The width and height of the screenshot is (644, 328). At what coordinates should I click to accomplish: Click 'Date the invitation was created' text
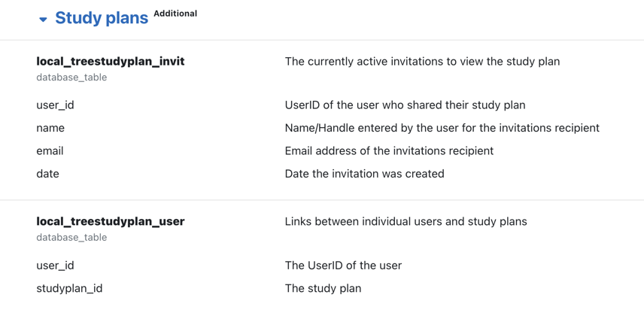pyautogui.click(x=364, y=174)
